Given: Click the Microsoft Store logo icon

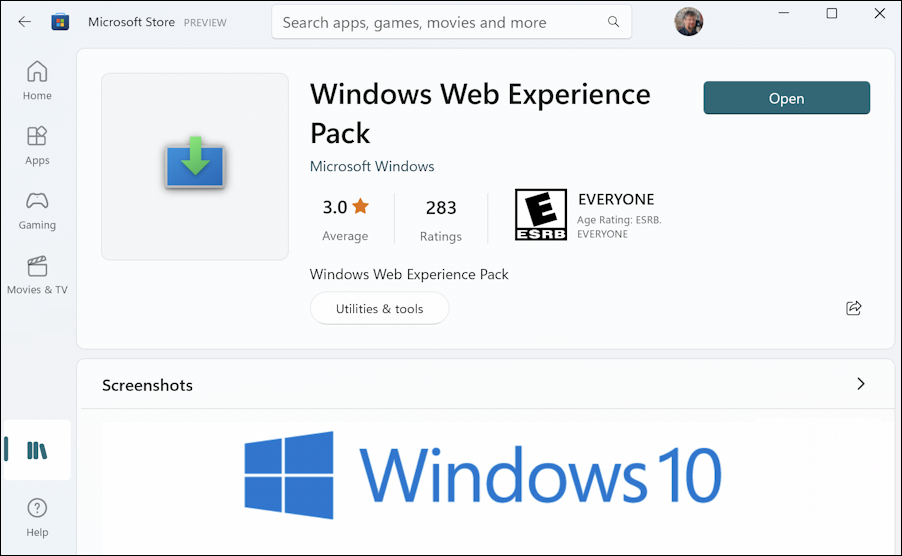Looking at the screenshot, I should tap(60, 22).
